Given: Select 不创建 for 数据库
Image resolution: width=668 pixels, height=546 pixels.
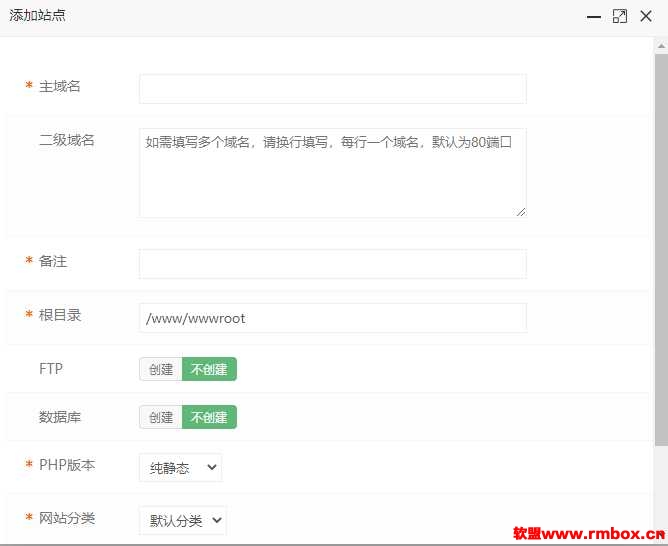Looking at the screenshot, I should coord(209,417).
